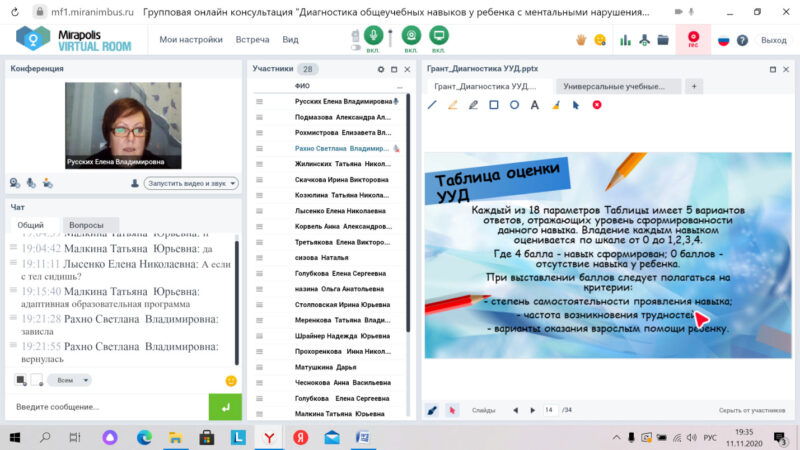Select the rectangle shape tool
Viewport: 800px width, 450px height.
493,105
